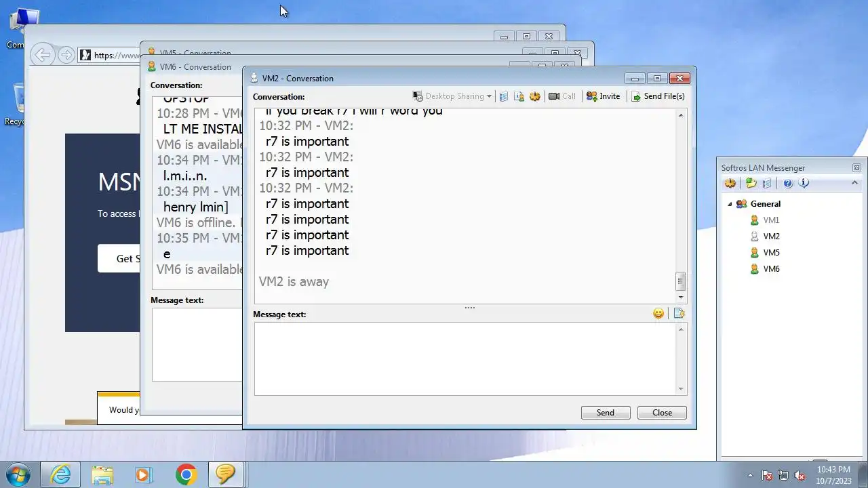Open message history notebook icon in VM2 toolbar

point(504,96)
